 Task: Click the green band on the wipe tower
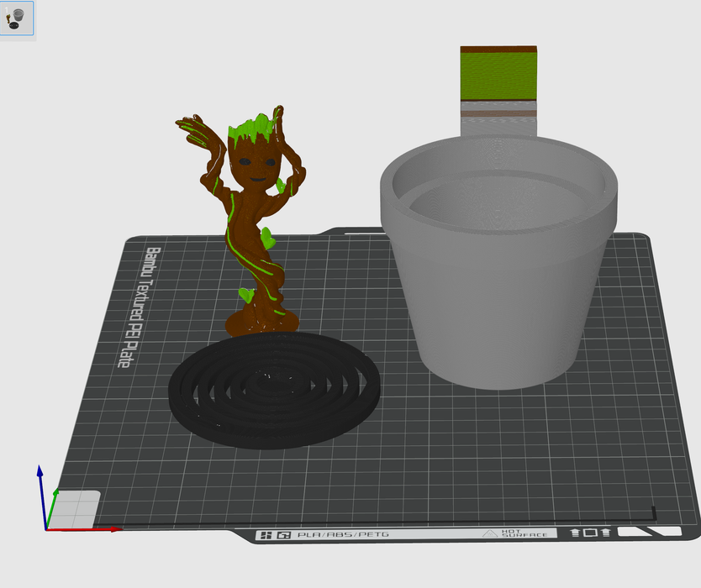click(498, 76)
